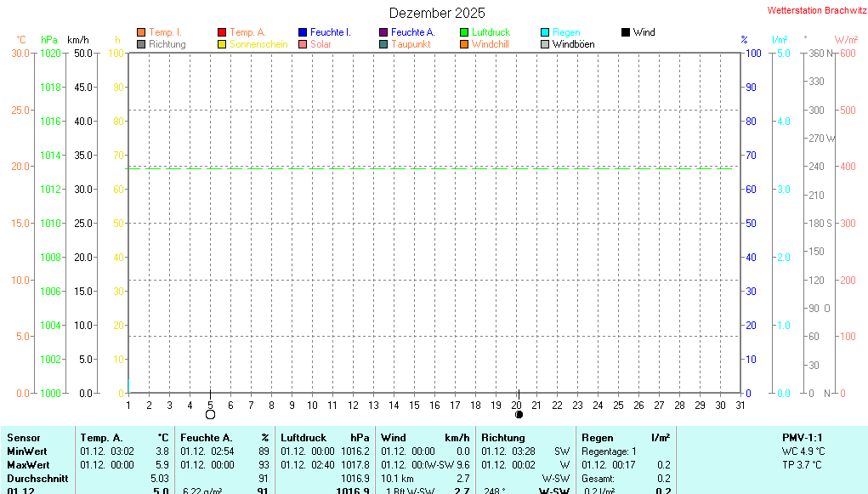Click the orange Temp. I. legend swatch
This screenshot has height=494, width=868.
pyautogui.click(x=141, y=32)
